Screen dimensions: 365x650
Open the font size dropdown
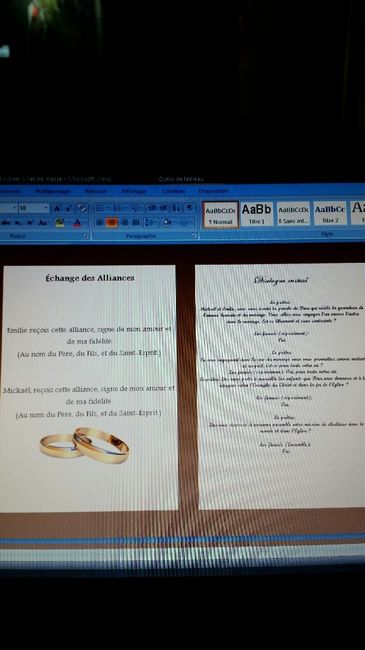(x=46, y=208)
